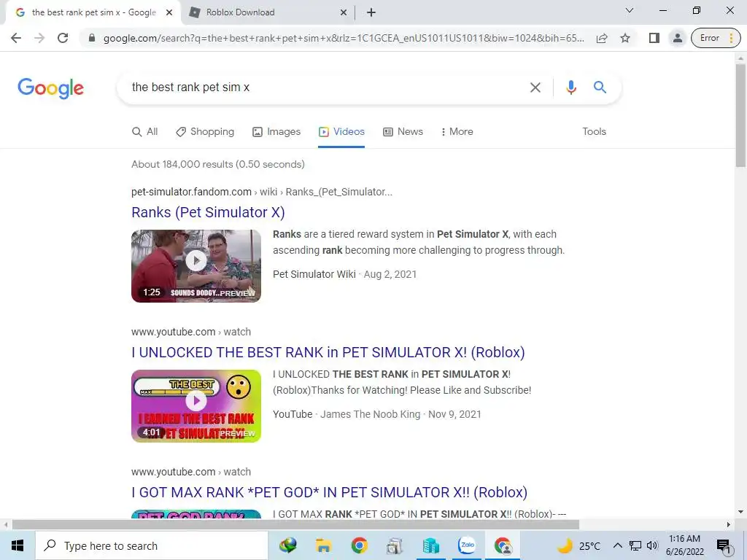747x560 pixels.
Task: Focus the Google search input field
Action: [x=324, y=87]
